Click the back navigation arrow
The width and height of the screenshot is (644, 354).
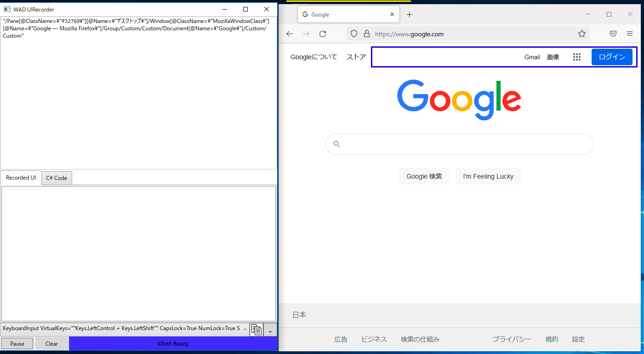pyautogui.click(x=289, y=34)
